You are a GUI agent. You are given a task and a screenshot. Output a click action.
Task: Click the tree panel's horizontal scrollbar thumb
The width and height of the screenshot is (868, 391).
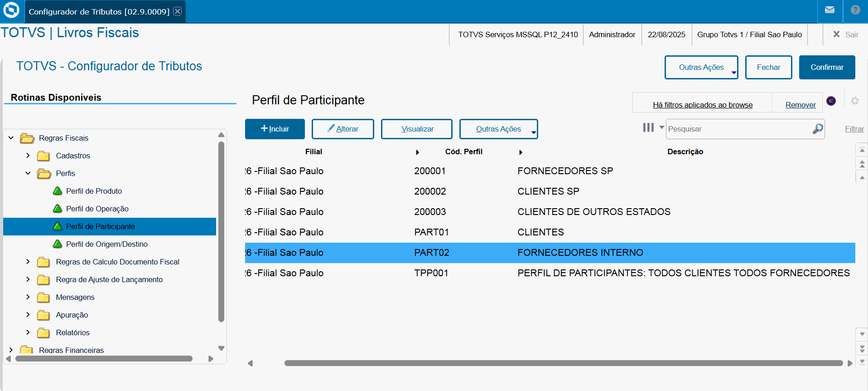pyautogui.click(x=104, y=358)
